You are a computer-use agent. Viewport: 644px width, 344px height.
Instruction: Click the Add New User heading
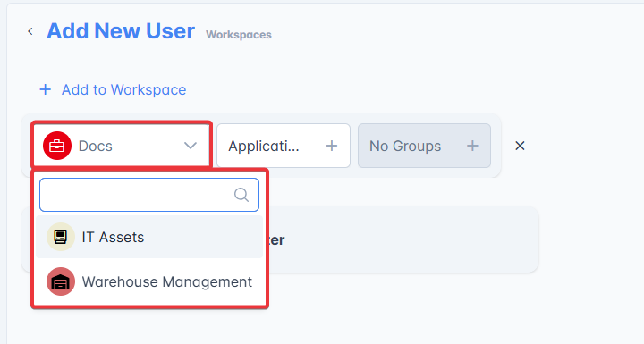click(x=121, y=31)
